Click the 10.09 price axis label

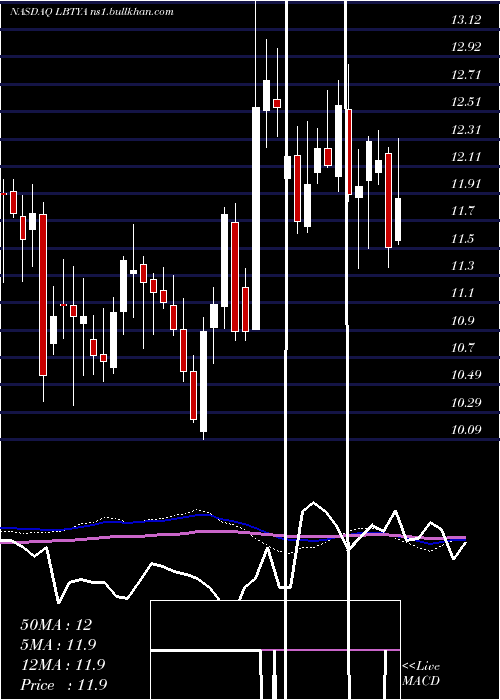(x=466, y=430)
